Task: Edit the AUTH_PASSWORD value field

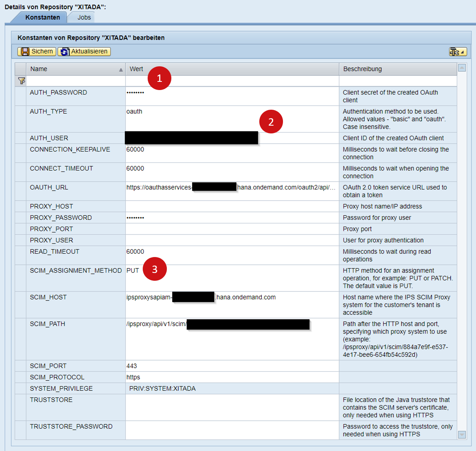Action: pos(232,96)
